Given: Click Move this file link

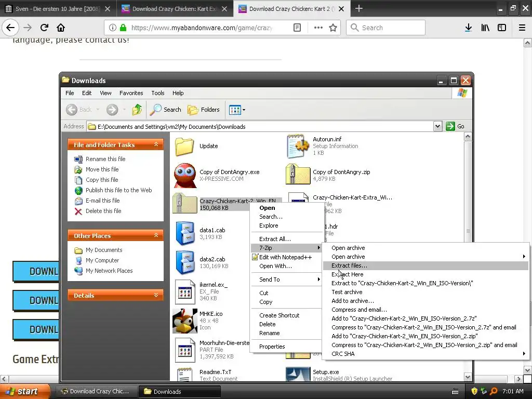Looking at the screenshot, I should coord(102,169).
